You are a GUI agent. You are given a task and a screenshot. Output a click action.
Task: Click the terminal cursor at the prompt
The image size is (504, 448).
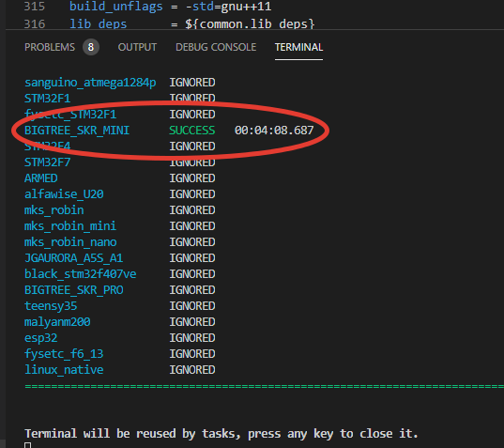(28, 445)
